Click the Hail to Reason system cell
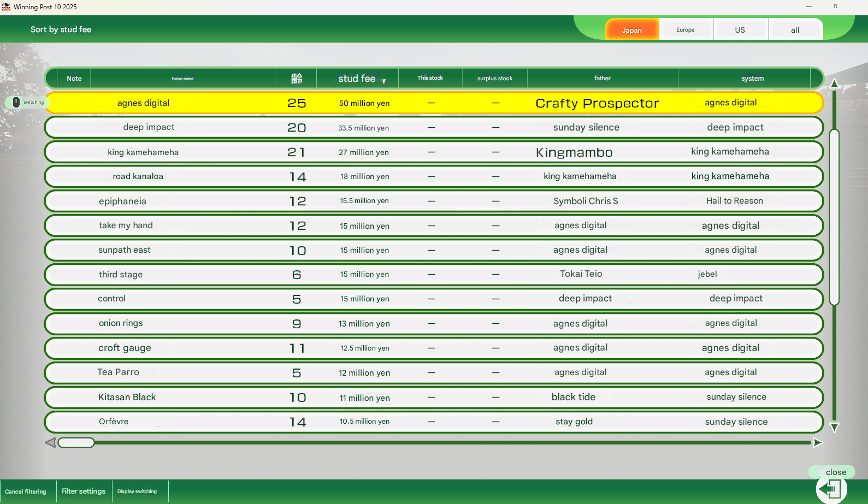Image resolution: width=868 pixels, height=504 pixels. point(734,201)
